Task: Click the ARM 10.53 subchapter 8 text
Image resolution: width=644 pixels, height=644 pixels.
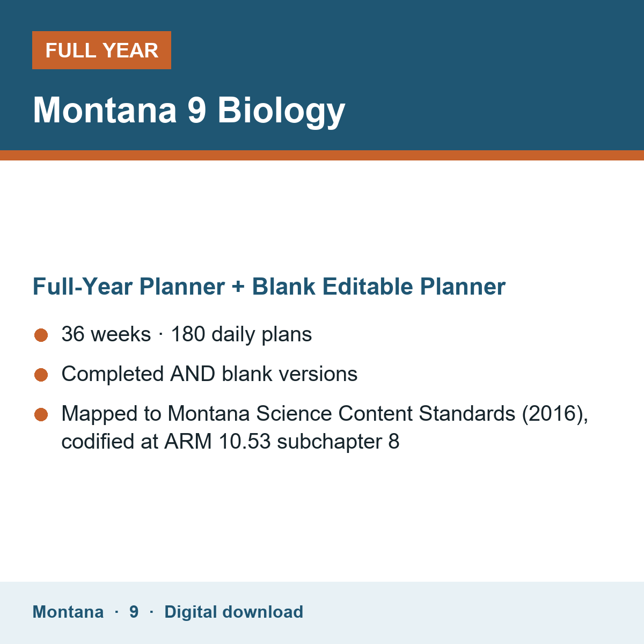Action: click(282, 442)
